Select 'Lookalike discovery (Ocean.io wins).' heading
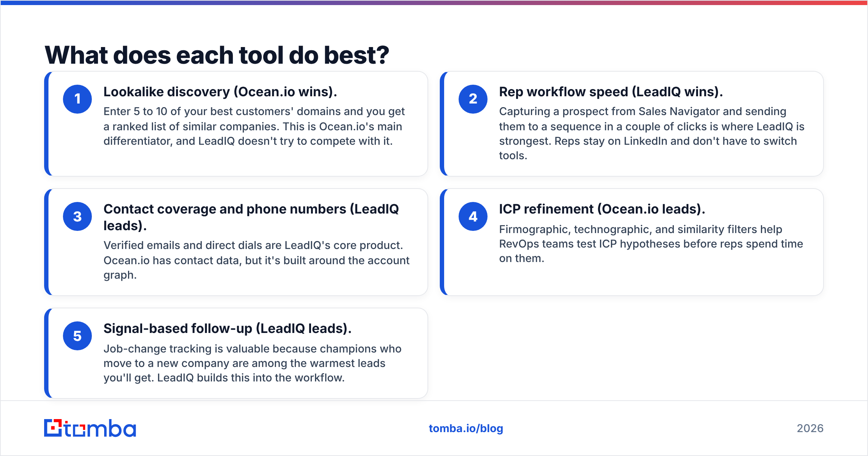This screenshot has width=868, height=456. coord(220,92)
